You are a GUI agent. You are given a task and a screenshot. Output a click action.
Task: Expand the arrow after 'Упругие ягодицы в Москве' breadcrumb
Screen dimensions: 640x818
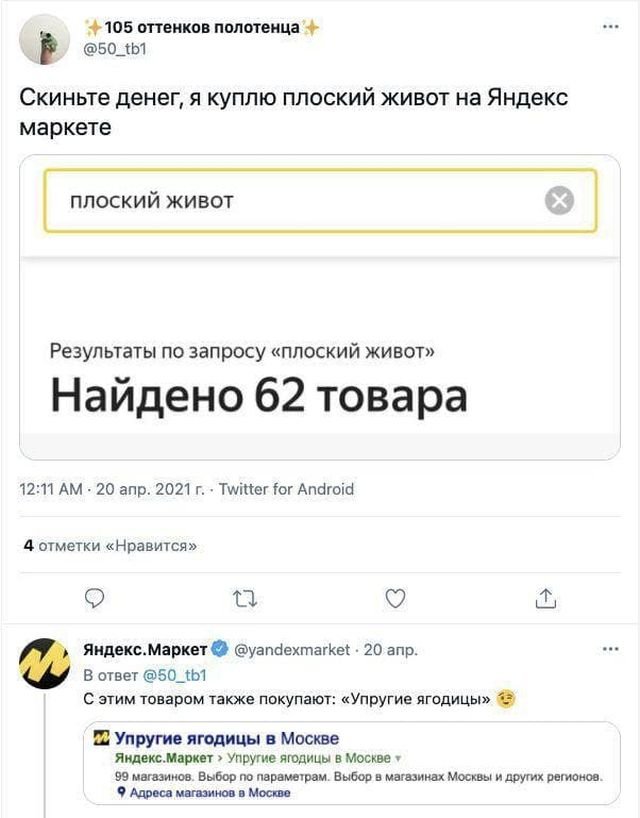click(398, 760)
